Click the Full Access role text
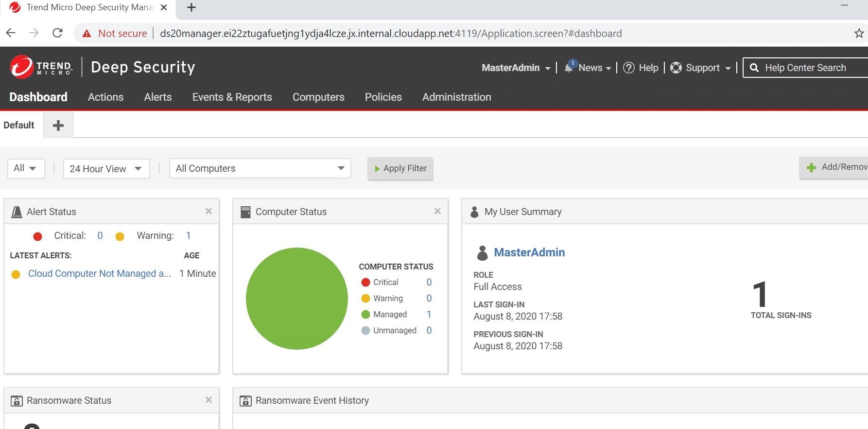Image resolution: width=868 pixels, height=429 pixels. point(498,286)
